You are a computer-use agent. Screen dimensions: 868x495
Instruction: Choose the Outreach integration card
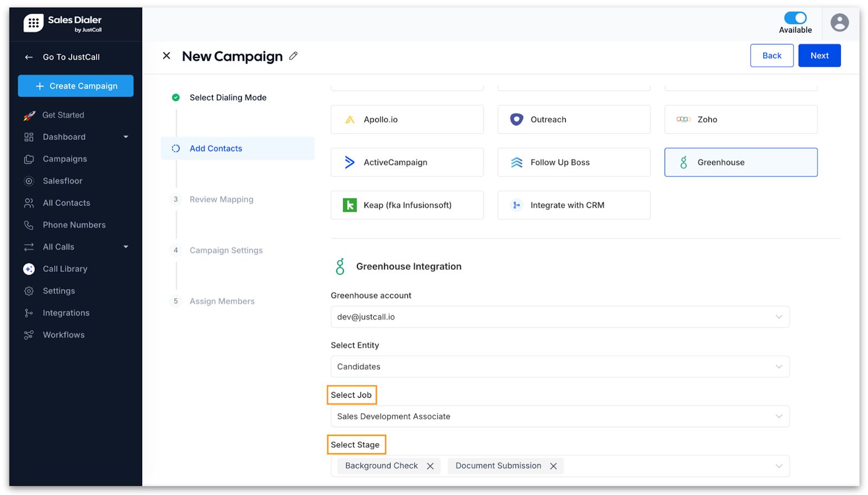574,119
